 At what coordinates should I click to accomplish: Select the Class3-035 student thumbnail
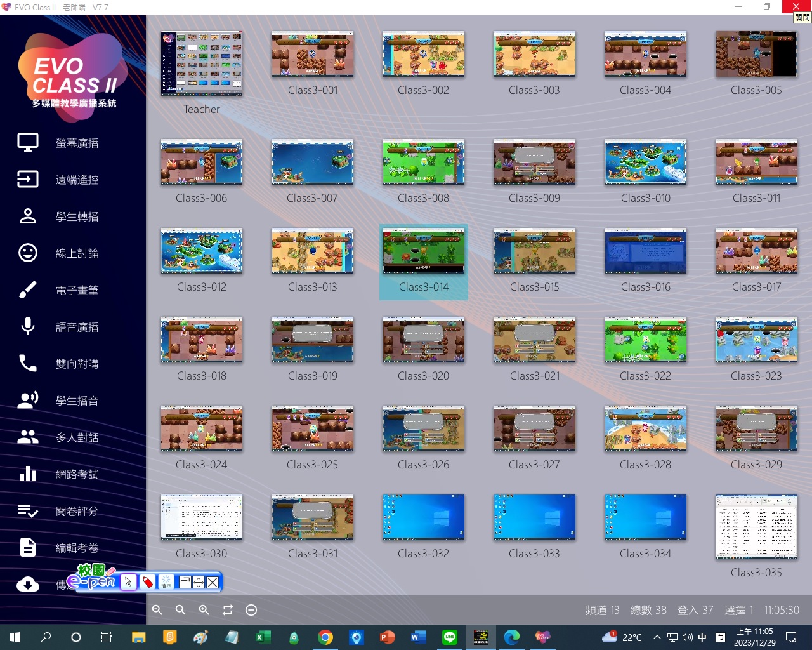(757, 527)
